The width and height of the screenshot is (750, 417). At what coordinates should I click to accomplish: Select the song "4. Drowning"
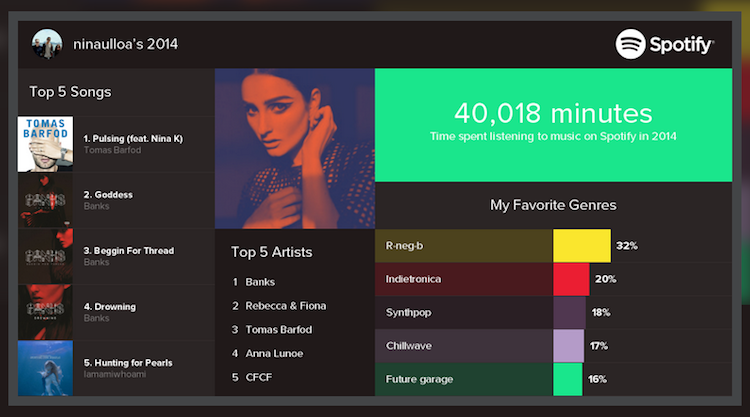click(x=110, y=307)
